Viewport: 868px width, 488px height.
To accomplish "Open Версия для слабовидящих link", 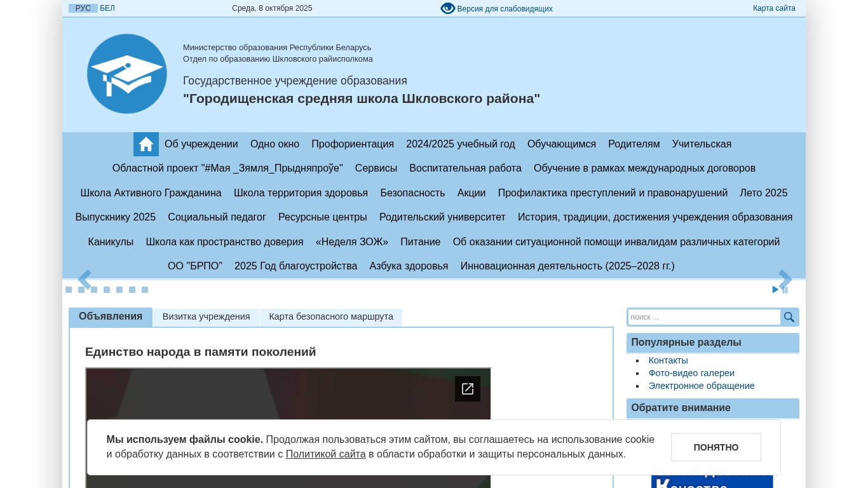I will 505,9.
